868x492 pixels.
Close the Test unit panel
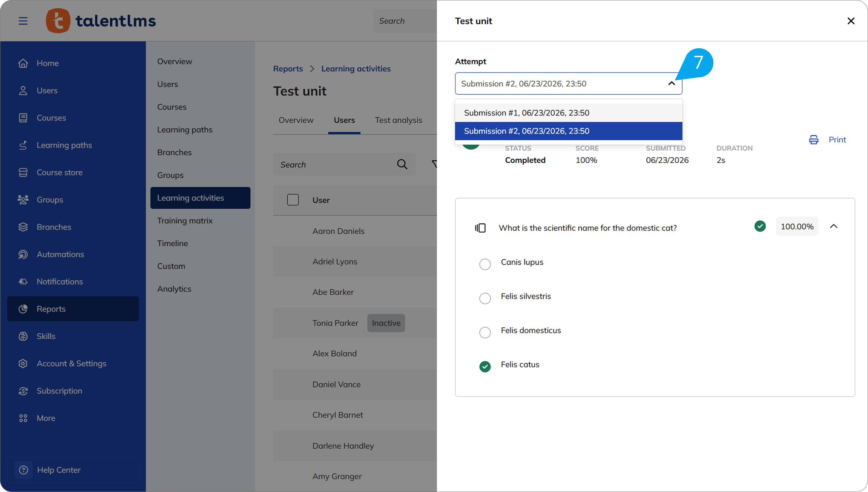pos(851,21)
